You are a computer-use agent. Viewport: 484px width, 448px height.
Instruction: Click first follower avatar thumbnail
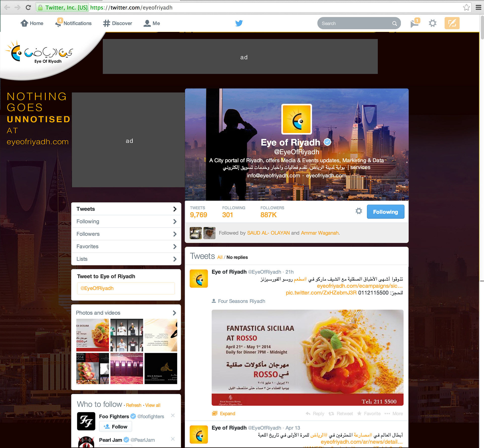coord(196,233)
